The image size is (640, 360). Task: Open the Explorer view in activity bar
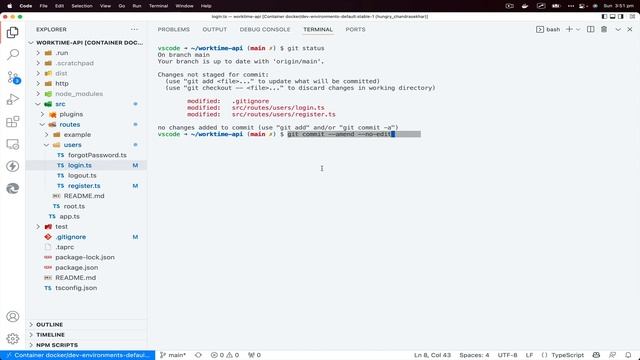(x=13, y=32)
